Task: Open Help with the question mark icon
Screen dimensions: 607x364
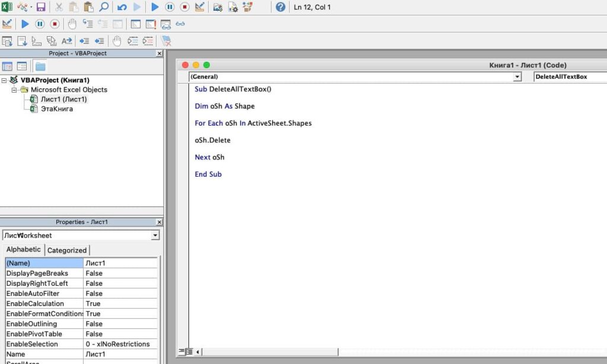Action: tap(280, 7)
